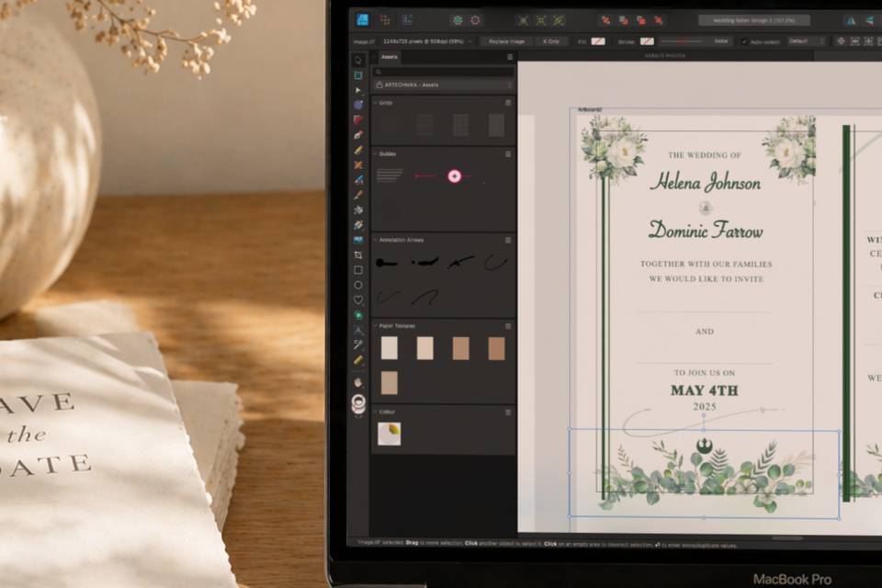Select the Colour asset with leaf

coord(390,434)
